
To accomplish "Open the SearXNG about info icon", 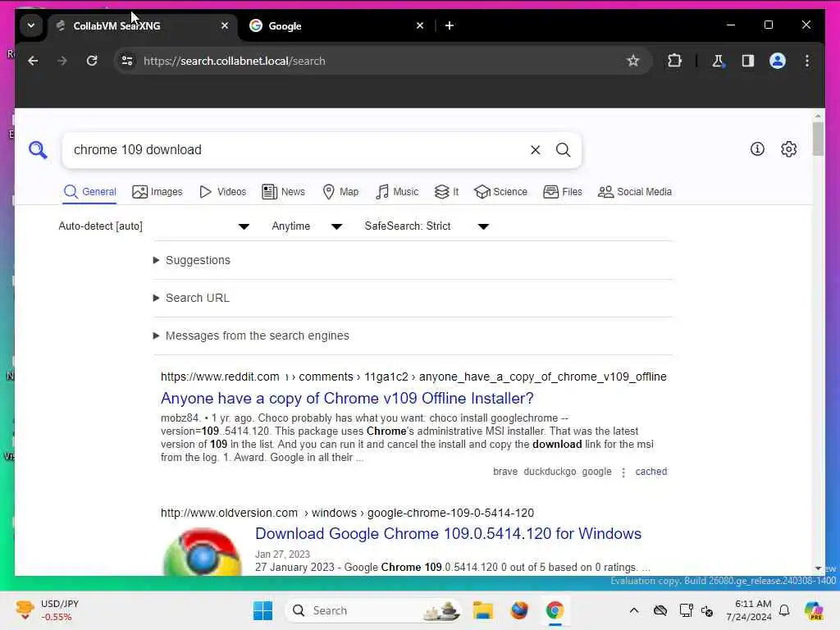I will click(x=757, y=149).
